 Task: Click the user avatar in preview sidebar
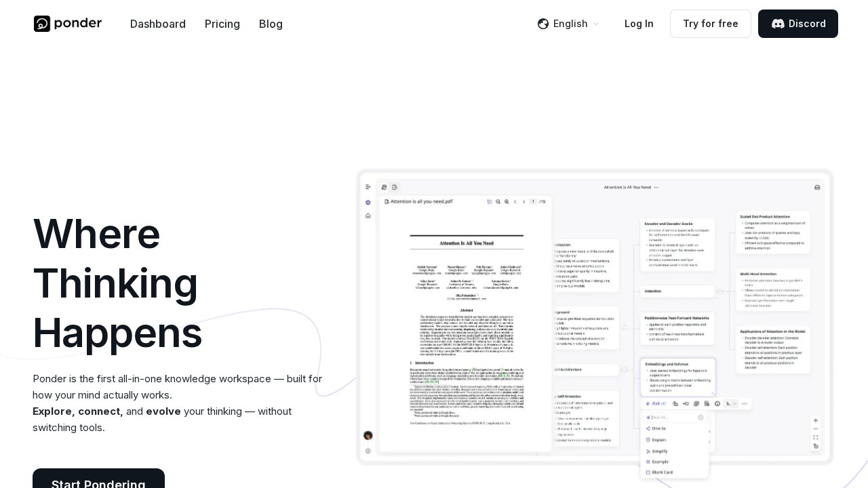(x=368, y=435)
